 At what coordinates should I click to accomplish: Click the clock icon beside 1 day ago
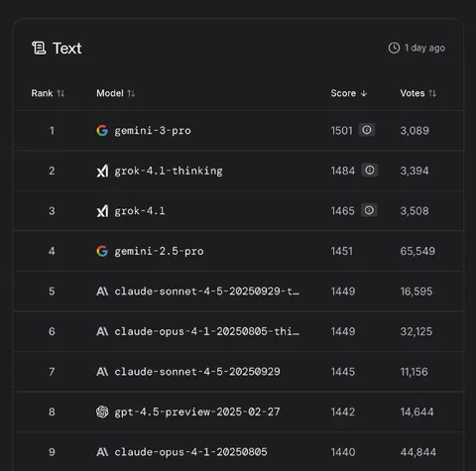point(394,48)
